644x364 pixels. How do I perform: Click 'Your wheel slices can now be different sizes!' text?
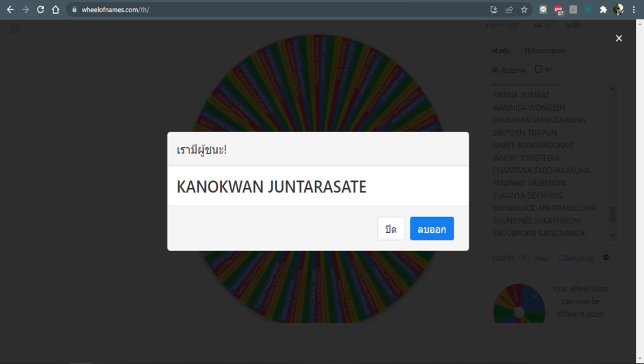point(580,301)
